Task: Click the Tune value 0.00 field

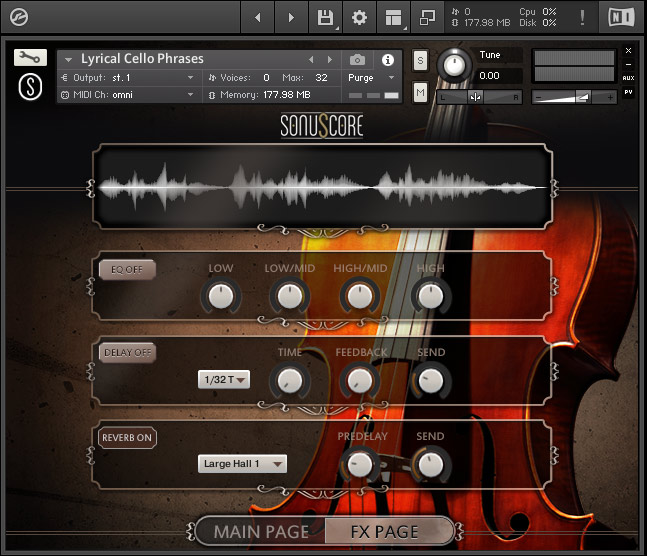Action: pos(489,76)
